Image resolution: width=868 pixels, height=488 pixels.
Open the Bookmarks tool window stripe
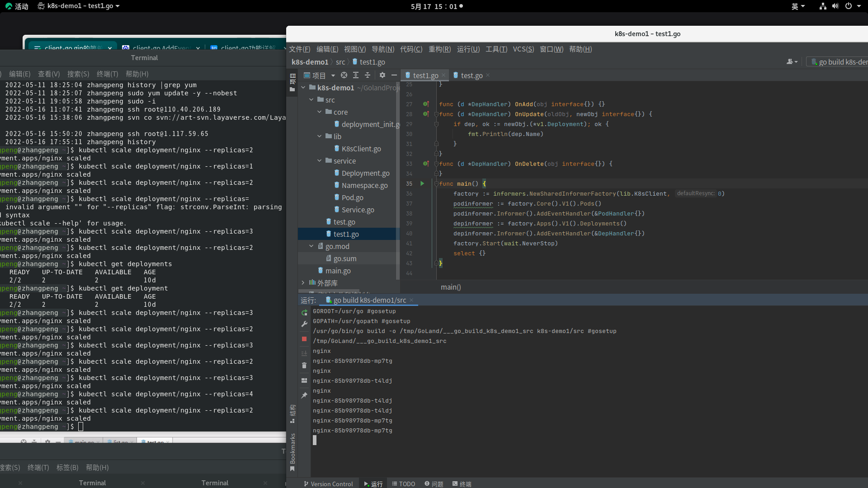pos(292,452)
